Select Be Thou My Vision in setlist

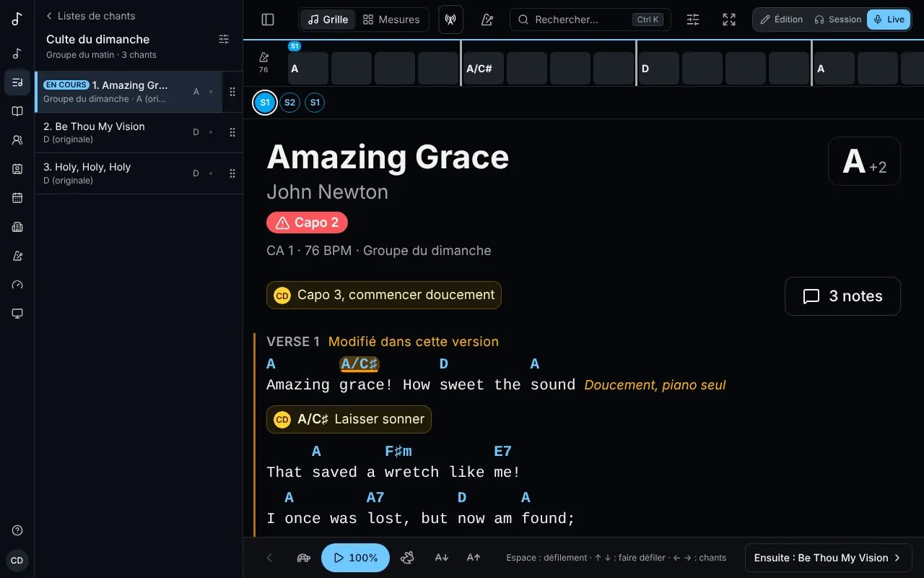pyautogui.click(x=128, y=132)
